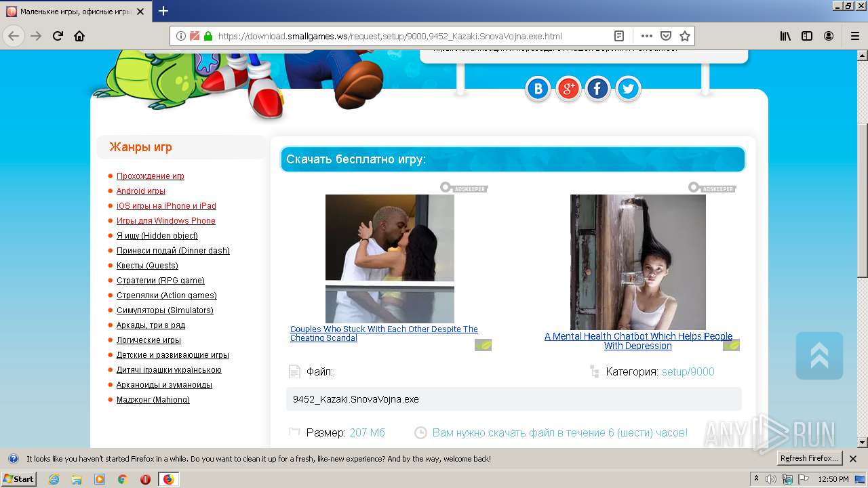Open Стрелялки (Action games) link
This screenshot has width=868, height=488.
[167, 296]
